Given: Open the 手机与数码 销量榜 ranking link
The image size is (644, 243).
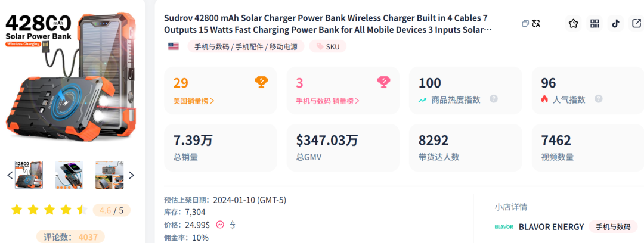Looking at the screenshot, I should pos(328,101).
